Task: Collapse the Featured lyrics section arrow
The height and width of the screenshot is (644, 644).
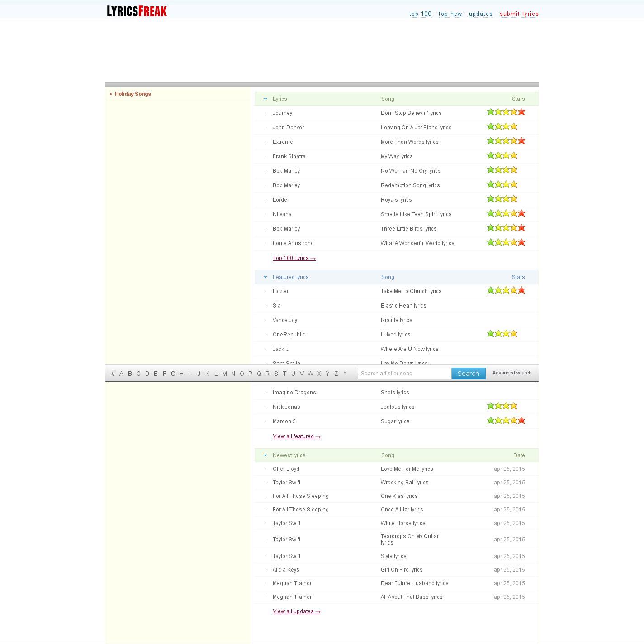Action: coord(265,277)
